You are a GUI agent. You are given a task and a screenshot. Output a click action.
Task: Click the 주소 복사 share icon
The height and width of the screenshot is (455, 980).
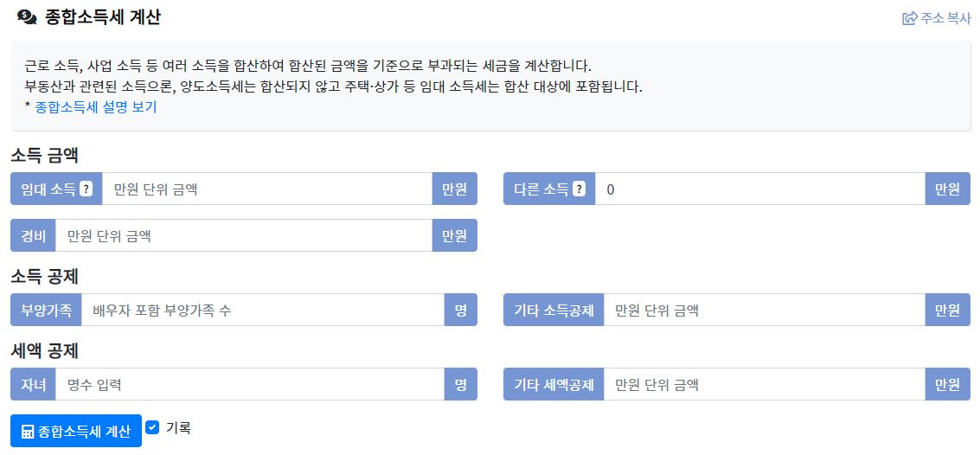tap(909, 18)
